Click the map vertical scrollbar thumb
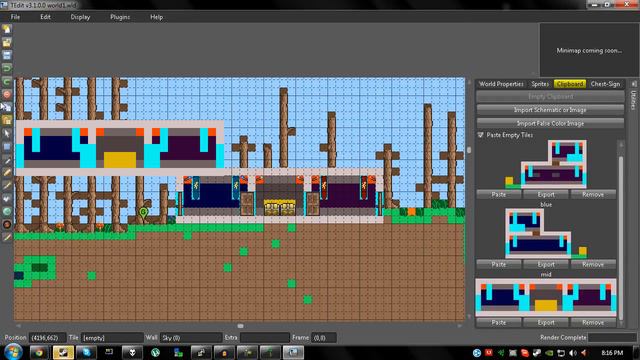This screenshot has height=360, width=640. (x=469, y=150)
